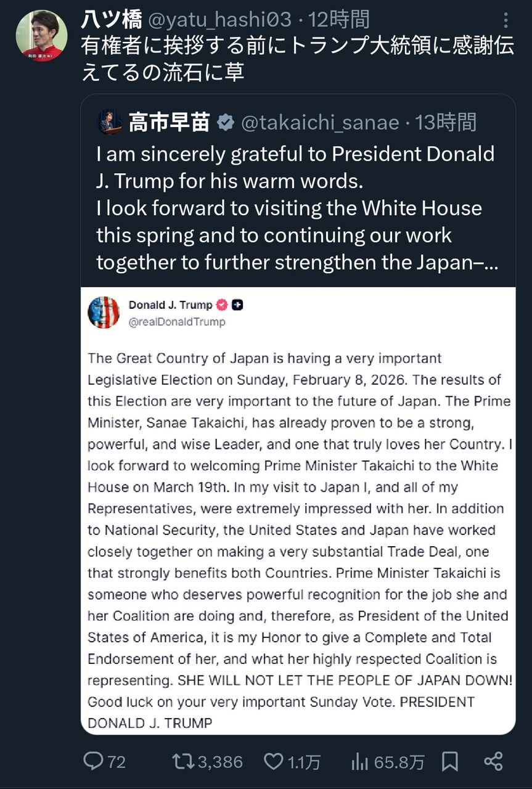
Task: Like the post with the heart icon
Action: click(274, 762)
